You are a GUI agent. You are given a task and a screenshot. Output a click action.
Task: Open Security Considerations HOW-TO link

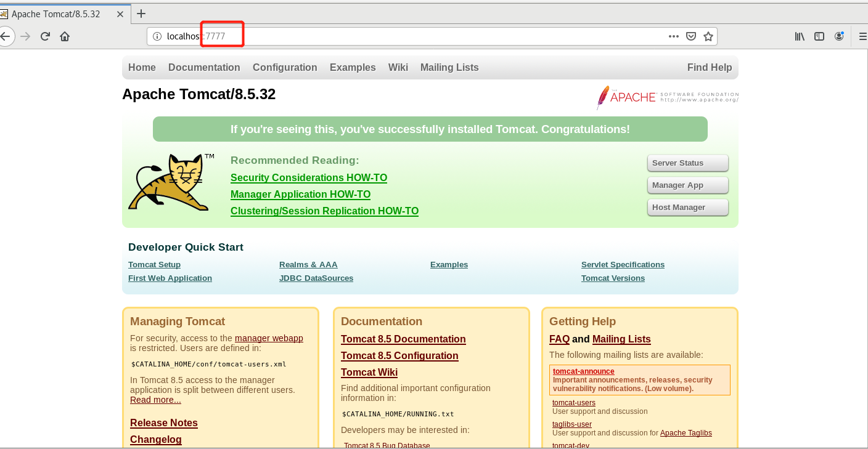click(309, 178)
